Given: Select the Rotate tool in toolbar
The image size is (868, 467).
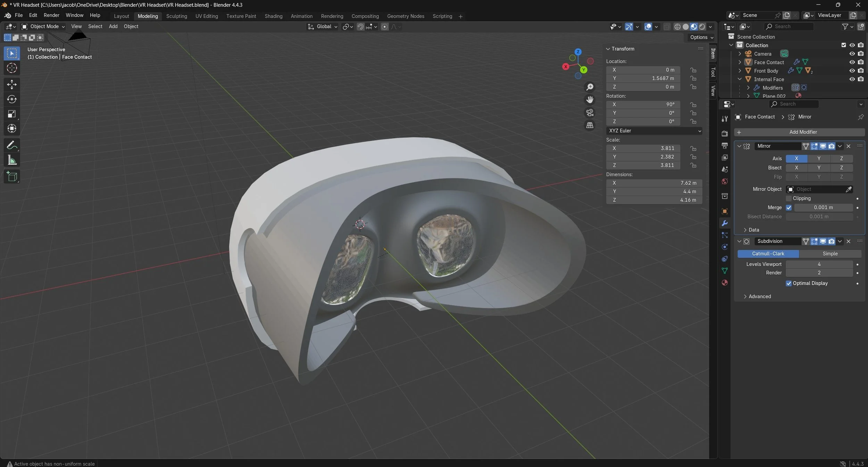Looking at the screenshot, I should [12, 99].
